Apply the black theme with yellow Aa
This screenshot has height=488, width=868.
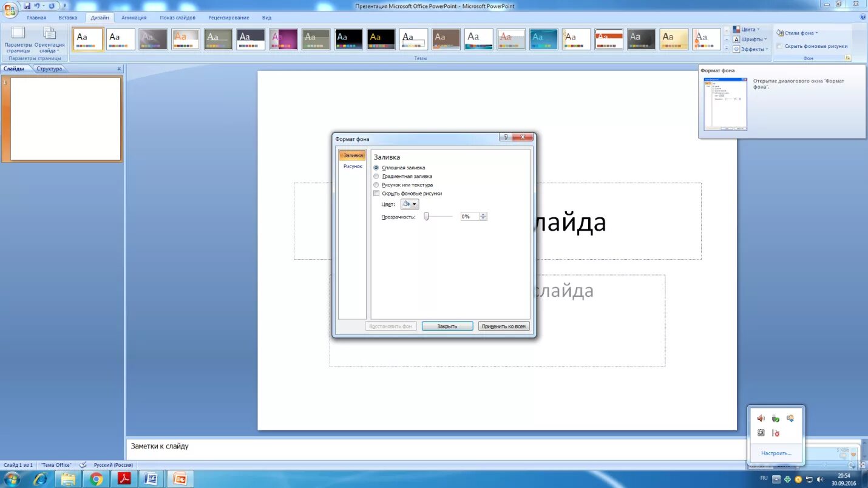click(x=381, y=39)
